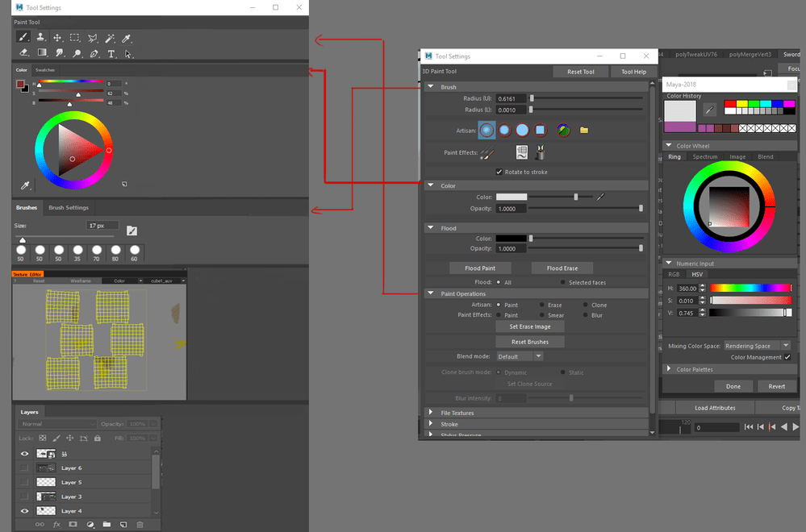Click the trash icon in Layers panel
The height and width of the screenshot is (532, 806).
(140, 524)
